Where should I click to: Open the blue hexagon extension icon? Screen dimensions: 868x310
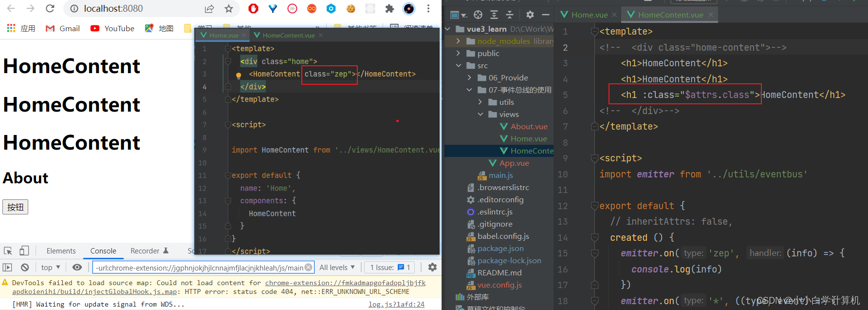coord(331,8)
